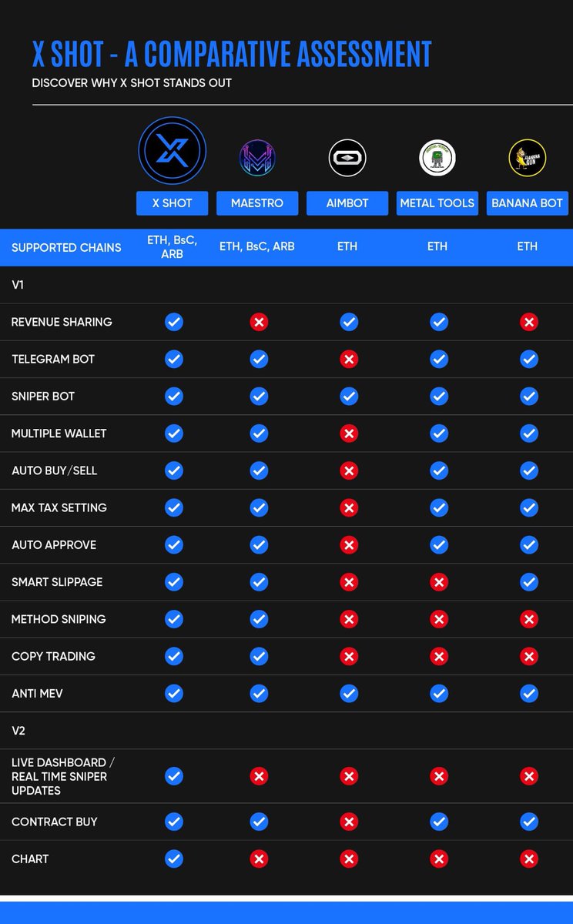This screenshot has width=573, height=924.
Task: Click the Metal Tools frog logo
Action: click(437, 158)
